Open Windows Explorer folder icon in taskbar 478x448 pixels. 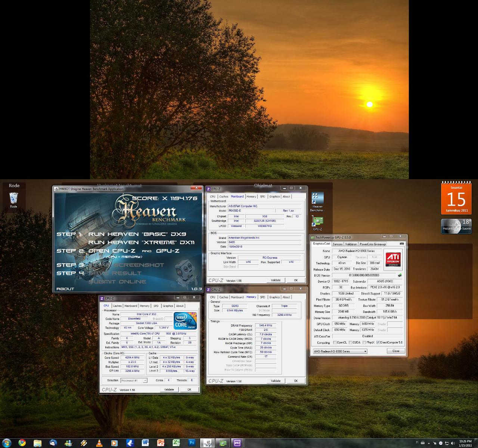(38, 443)
